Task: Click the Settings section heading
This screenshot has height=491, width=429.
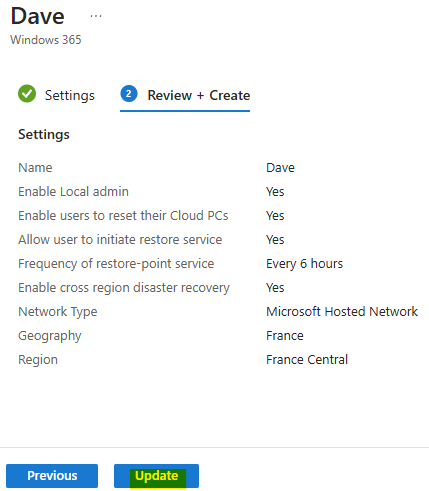Action: (44, 134)
